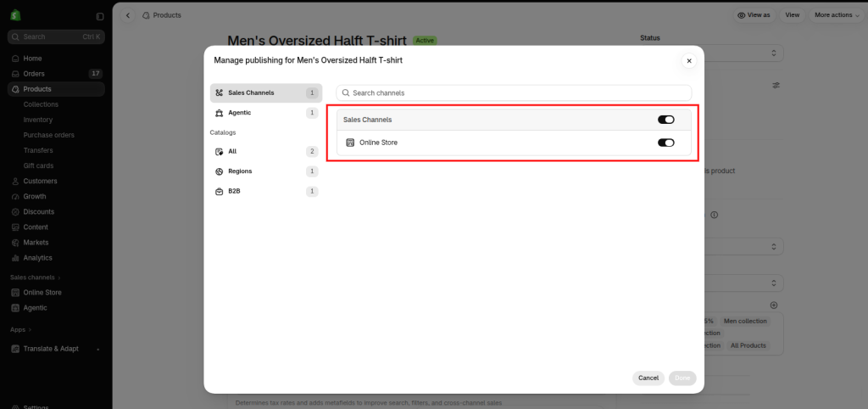
Task: Open the More actions dropdown
Action: [837, 15]
